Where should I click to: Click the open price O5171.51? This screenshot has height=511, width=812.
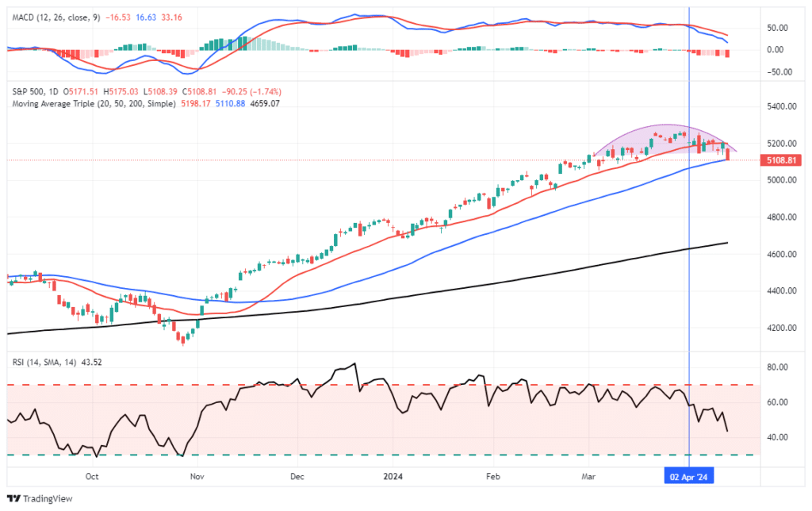(80, 92)
